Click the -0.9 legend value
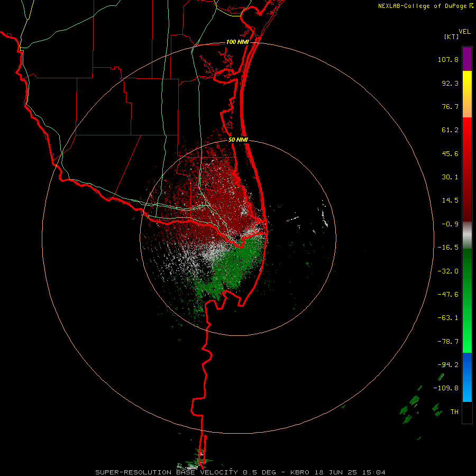476x476 pixels. (x=450, y=224)
